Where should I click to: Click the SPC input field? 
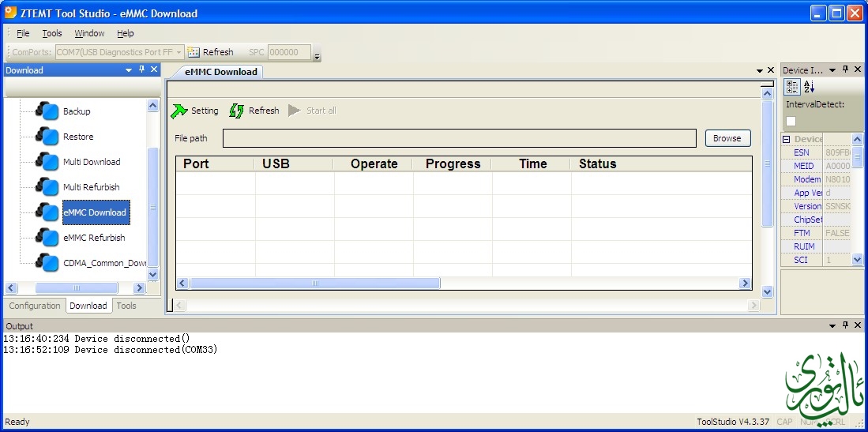point(290,52)
